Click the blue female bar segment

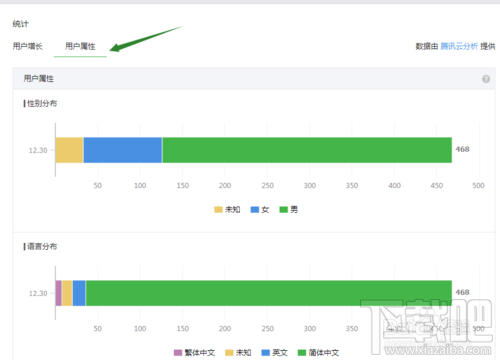pyautogui.click(x=123, y=150)
